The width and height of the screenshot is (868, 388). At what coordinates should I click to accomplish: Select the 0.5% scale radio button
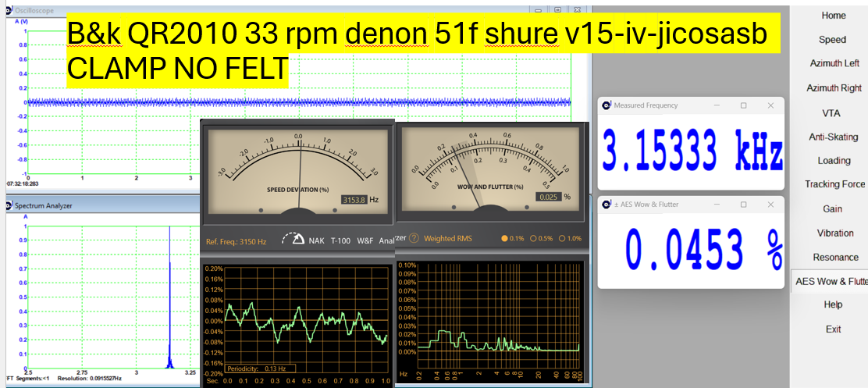click(x=534, y=238)
